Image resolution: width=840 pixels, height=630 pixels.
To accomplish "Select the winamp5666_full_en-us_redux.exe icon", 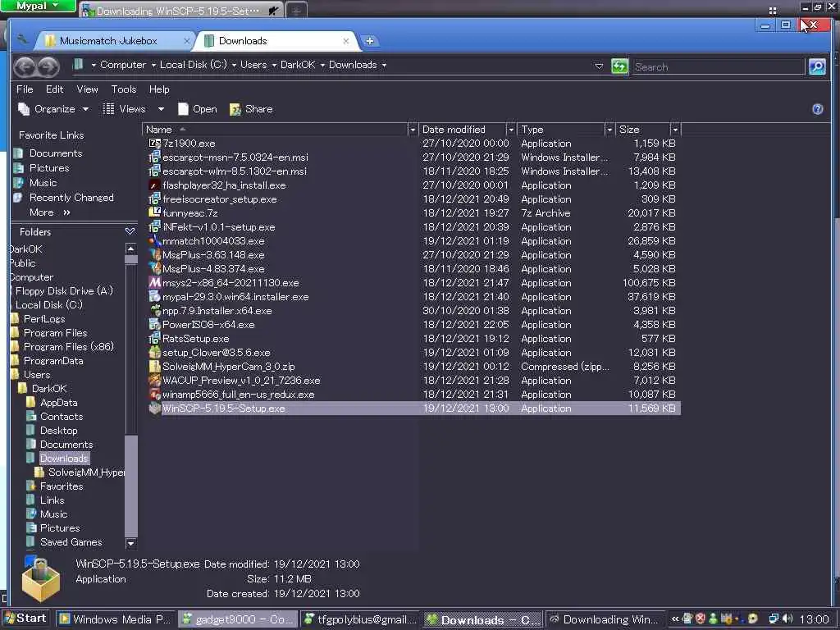I will pyautogui.click(x=154, y=395).
